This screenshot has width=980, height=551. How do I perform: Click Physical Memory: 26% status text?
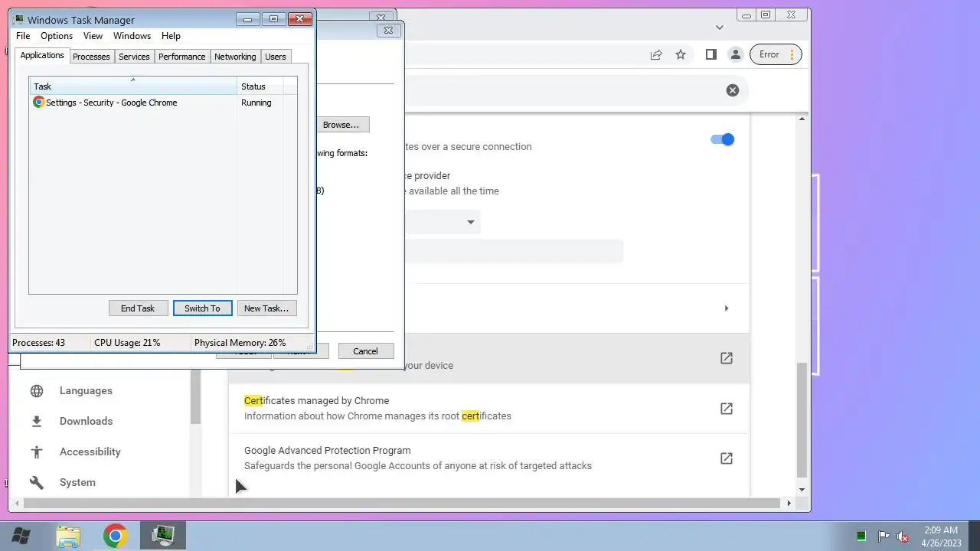point(240,343)
